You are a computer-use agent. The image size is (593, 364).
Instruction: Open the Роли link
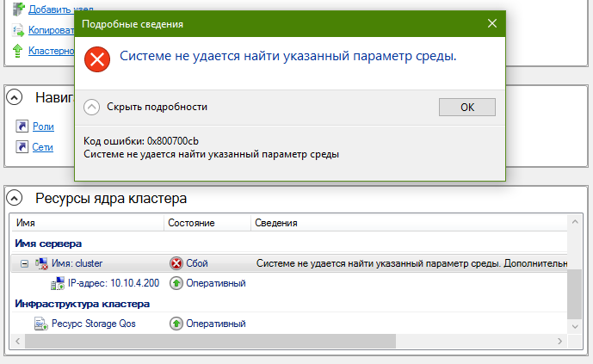pos(43,126)
